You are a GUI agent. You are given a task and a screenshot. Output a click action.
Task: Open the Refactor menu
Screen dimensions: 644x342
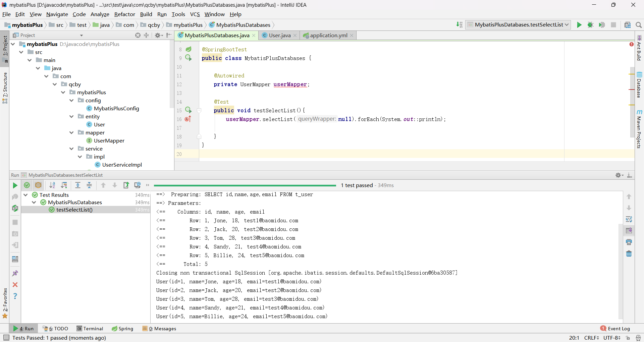(x=124, y=14)
